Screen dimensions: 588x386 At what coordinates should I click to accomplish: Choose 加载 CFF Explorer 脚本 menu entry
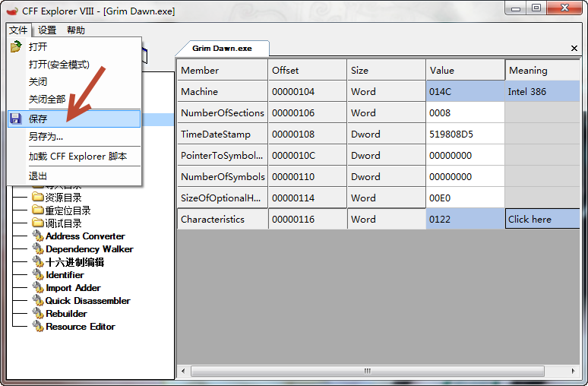tap(77, 157)
